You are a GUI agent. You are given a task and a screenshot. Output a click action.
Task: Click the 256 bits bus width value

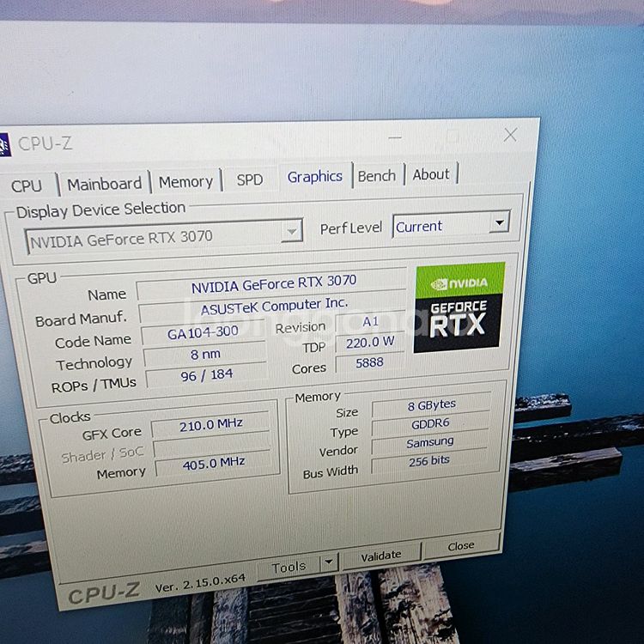[429, 461]
